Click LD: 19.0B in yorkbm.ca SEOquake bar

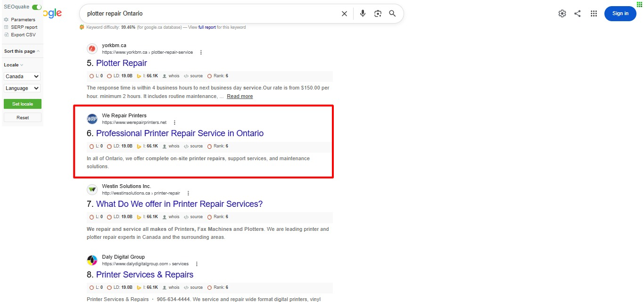click(x=120, y=76)
